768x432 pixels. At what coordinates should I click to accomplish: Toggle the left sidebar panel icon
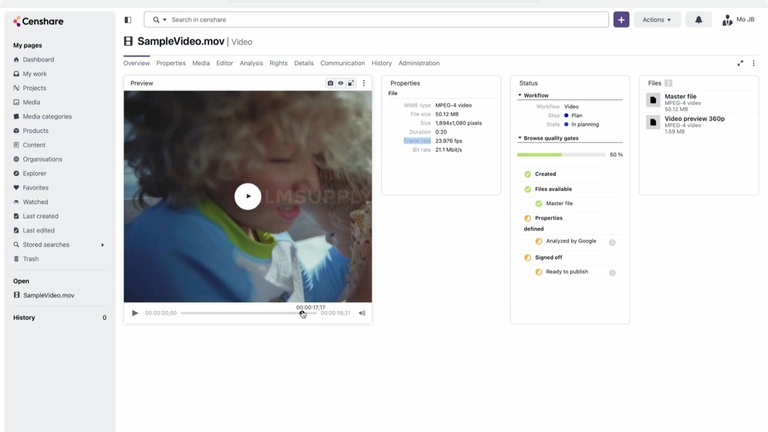click(128, 20)
